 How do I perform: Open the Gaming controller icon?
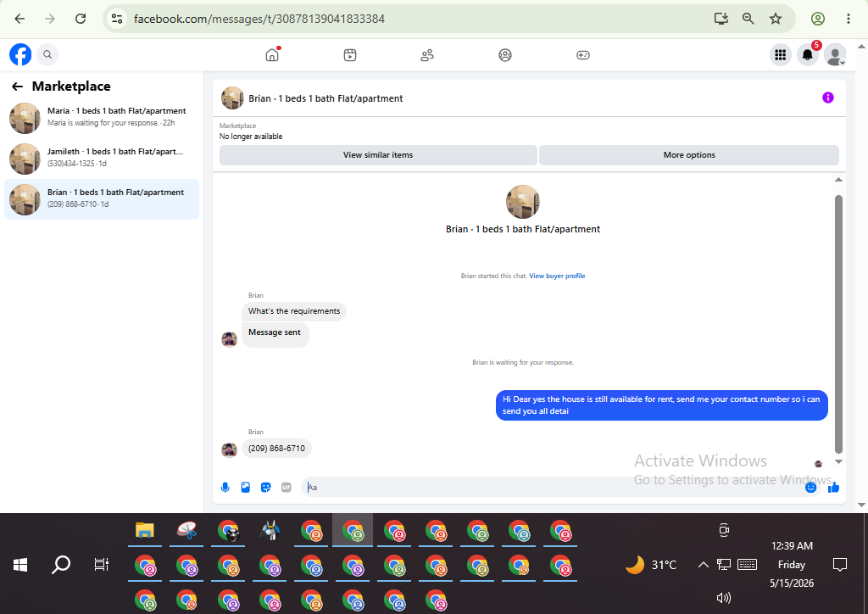coord(583,55)
